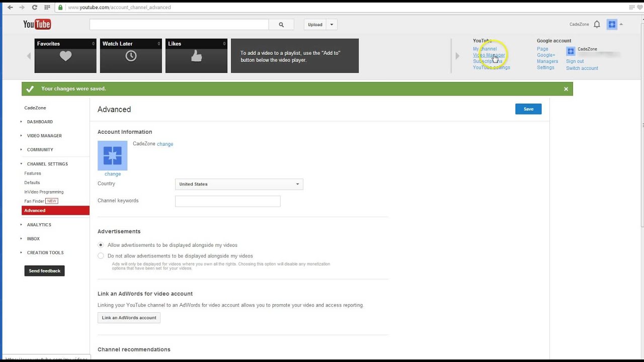Open InVideo Programming settings
This screenshot has width=644, height=362.
click(44, 192)
